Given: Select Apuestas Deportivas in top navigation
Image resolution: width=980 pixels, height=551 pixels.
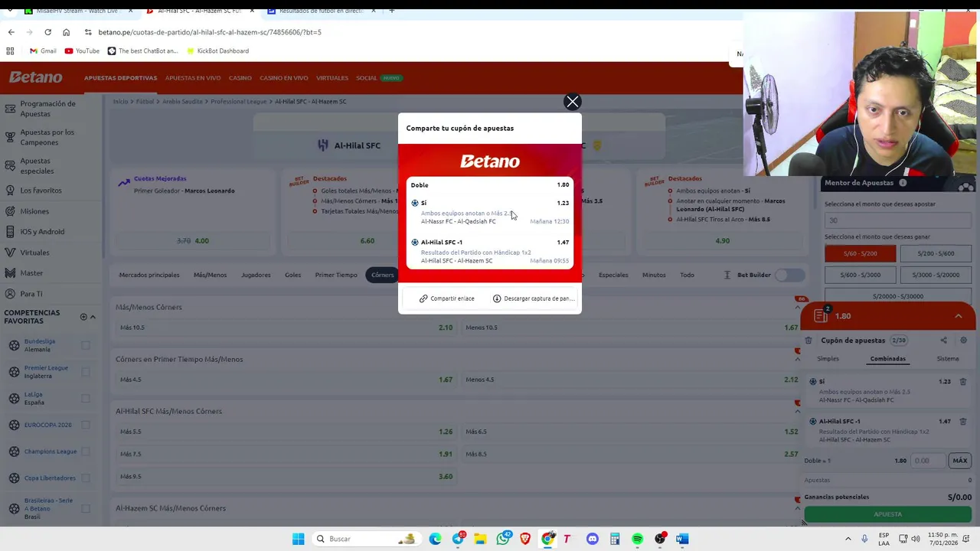Looking at the screenshot, I should click(x=120, y=78).
